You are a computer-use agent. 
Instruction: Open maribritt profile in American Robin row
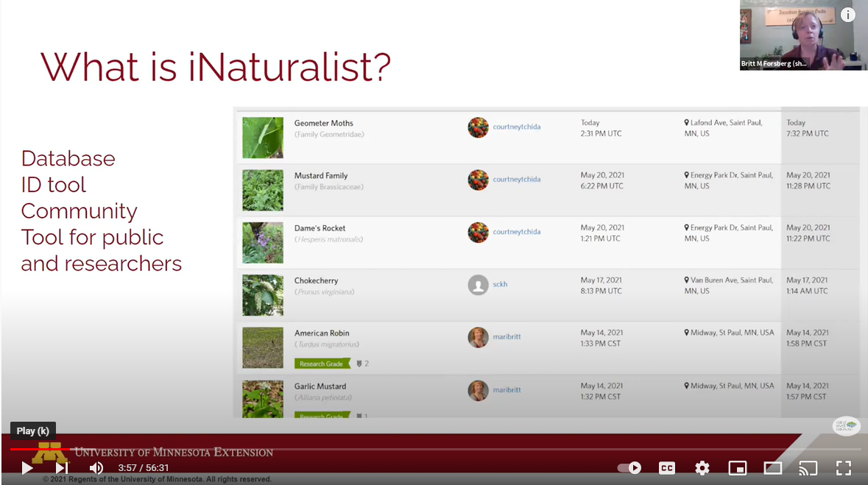507,336
